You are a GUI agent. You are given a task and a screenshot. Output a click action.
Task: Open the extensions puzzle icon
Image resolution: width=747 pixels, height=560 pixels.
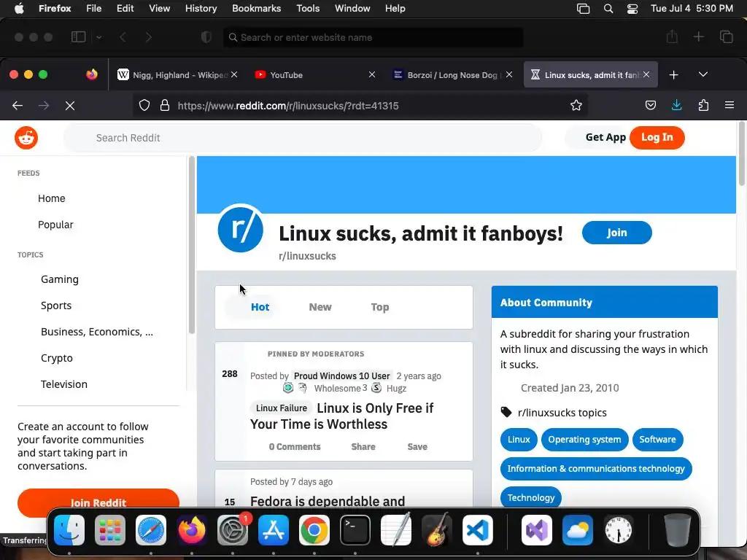click(x=703, y=106)
